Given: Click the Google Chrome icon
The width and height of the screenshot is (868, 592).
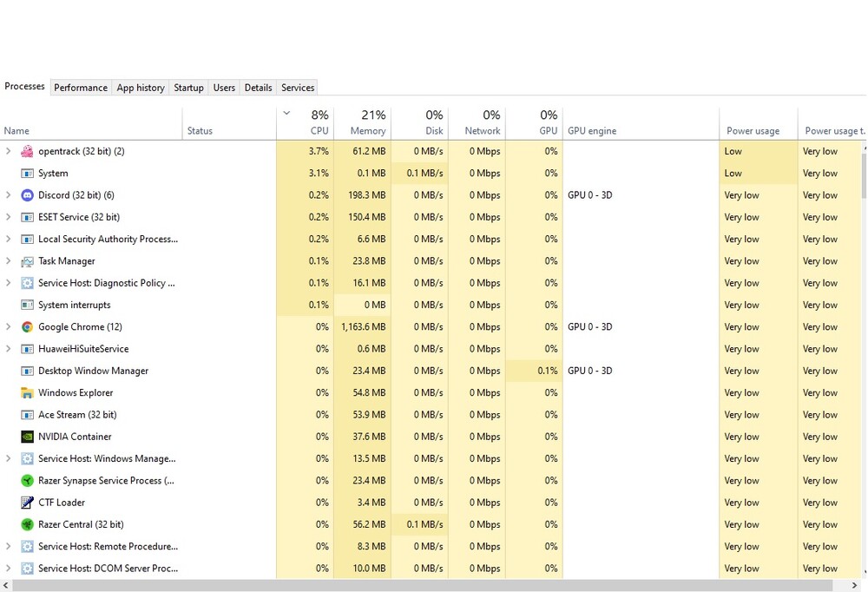Looking at the screenshot, I should [x=27, y=326].
